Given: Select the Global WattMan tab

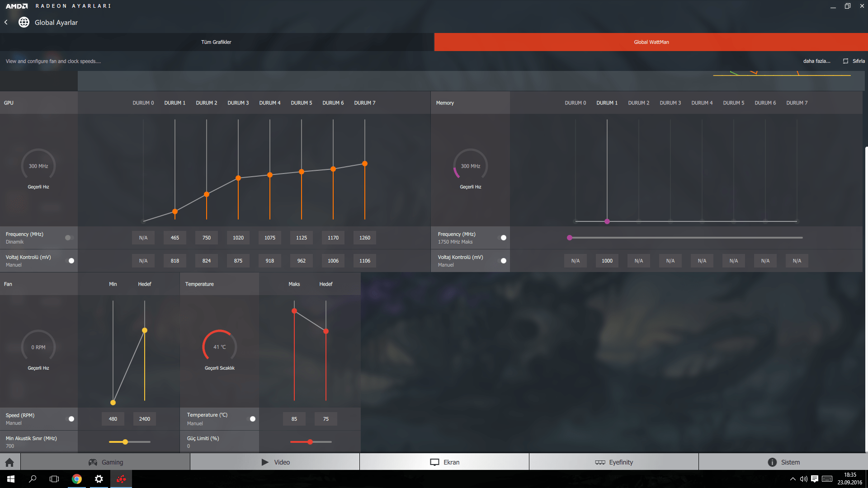Looking at the screenshot, I should tap(651, 42).
